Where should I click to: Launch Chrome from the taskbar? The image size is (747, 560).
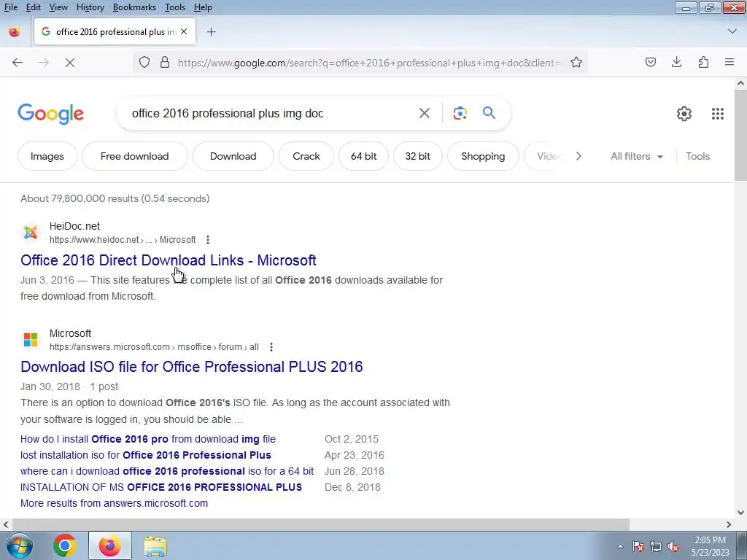(65, 545)
